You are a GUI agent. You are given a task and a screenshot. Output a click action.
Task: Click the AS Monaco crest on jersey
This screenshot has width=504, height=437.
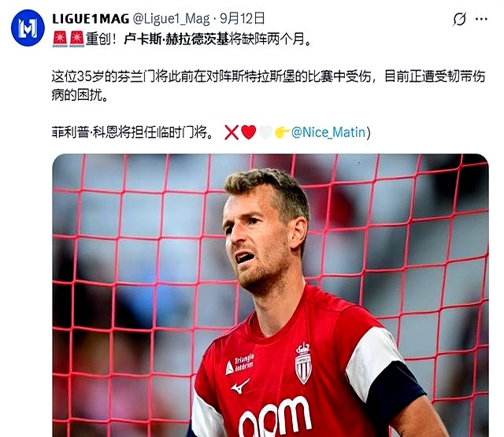[x=303, y=363]
